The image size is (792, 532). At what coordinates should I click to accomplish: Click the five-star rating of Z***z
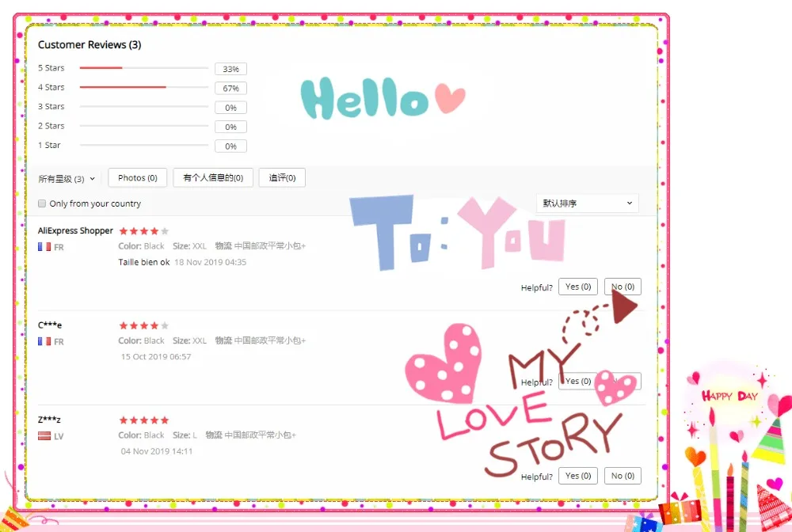point(144,420)
